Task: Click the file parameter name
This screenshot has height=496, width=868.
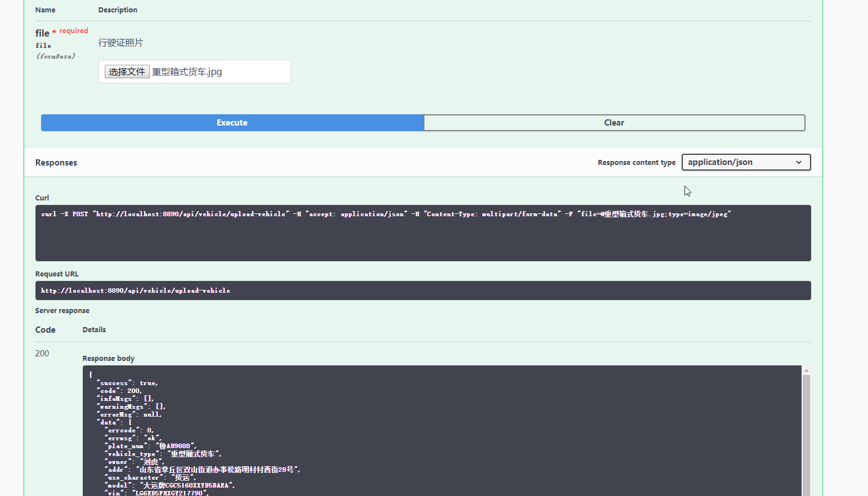Action: [x=42, y=33]
